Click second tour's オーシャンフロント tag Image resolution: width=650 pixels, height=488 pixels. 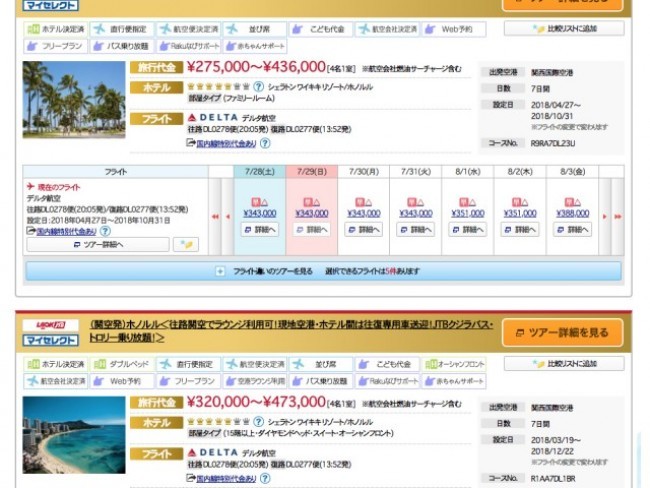tap(454, 364)
